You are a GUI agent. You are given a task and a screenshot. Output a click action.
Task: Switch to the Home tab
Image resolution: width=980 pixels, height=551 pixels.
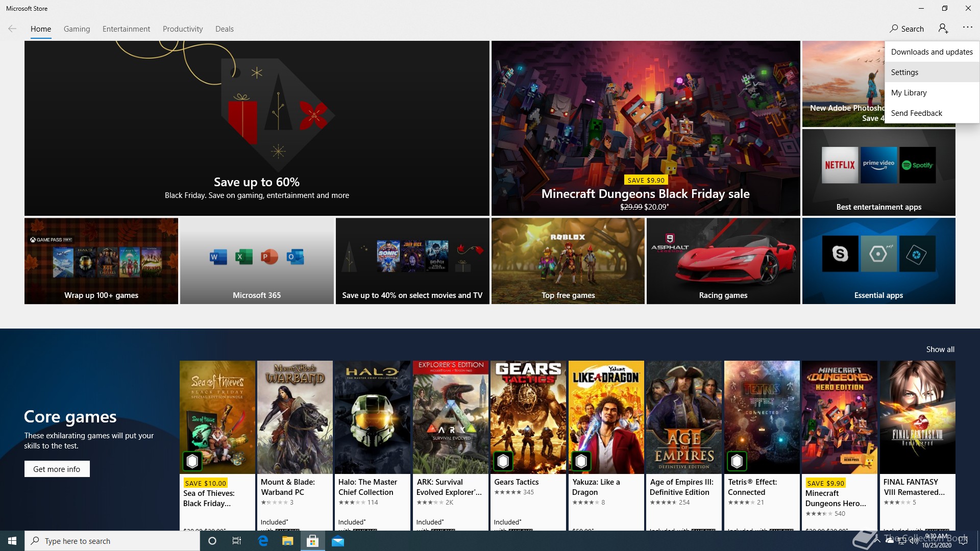41,29
